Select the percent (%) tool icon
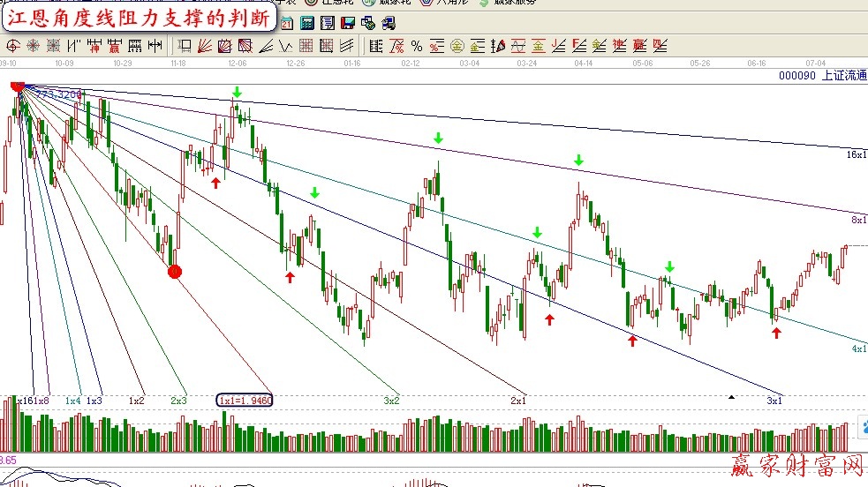 (417, 46)
